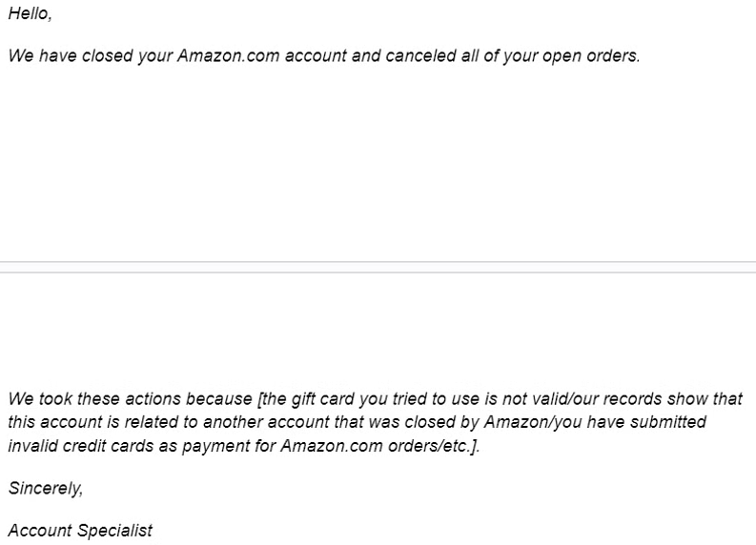This screenshot has height=545, width=756.
Task: Click "Amazon.com orders/etc.]" in the last line
Action: point(380,446)
